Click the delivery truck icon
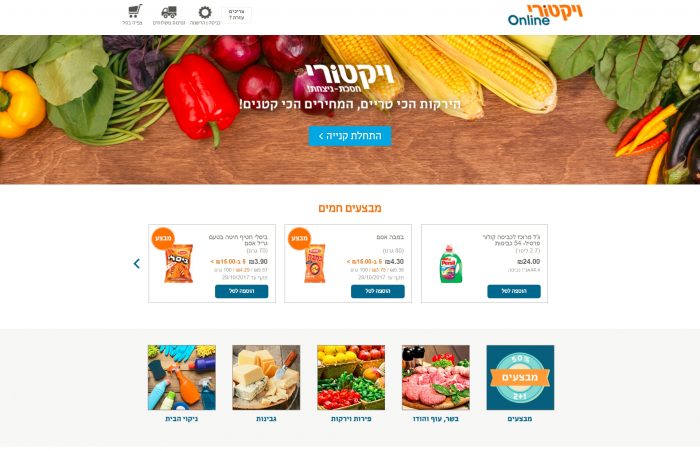The width and height of the screenshot is (700, 451). [169, 12]
